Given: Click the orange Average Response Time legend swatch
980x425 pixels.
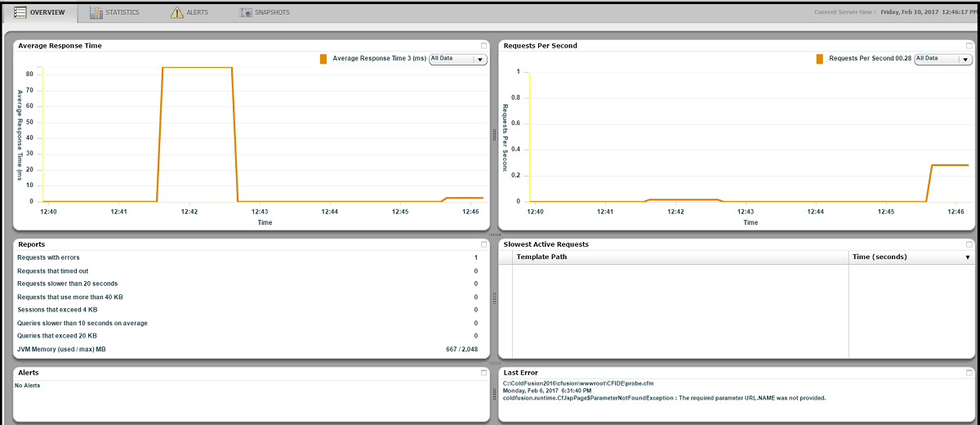Looking at the screenshot, I should click(324, 59).
